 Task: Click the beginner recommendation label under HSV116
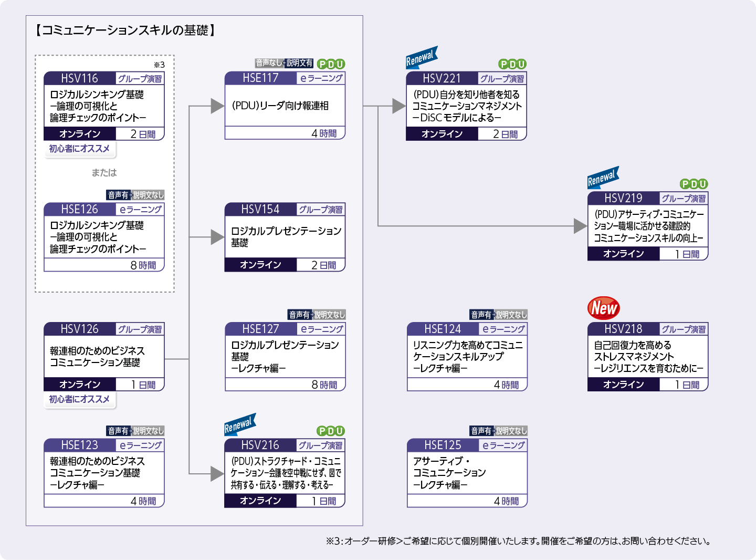click(80, 149)
